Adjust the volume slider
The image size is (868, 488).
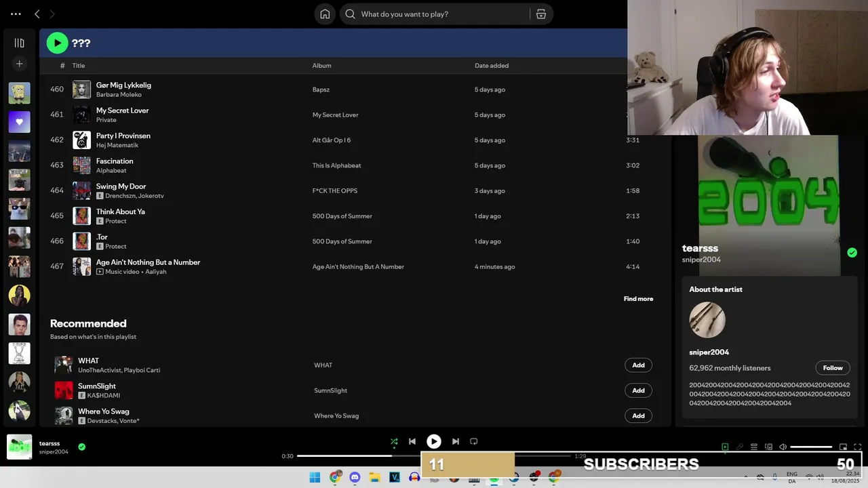click(811, 447)
